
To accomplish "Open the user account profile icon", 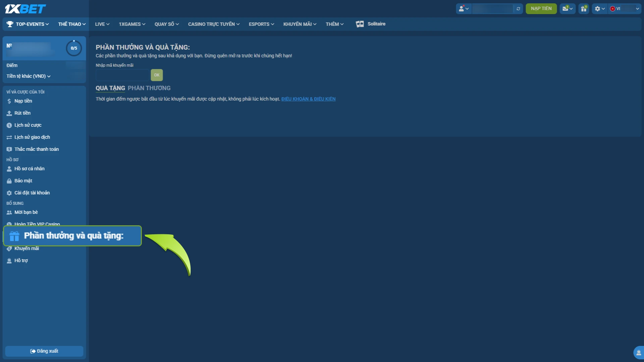I will coord(464,9).
